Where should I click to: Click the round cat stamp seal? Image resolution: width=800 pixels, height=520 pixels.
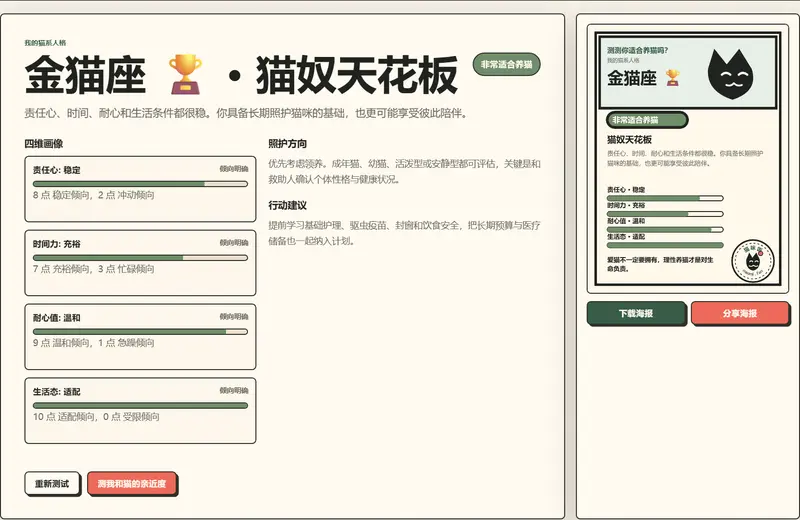click(x=753, y=261)
